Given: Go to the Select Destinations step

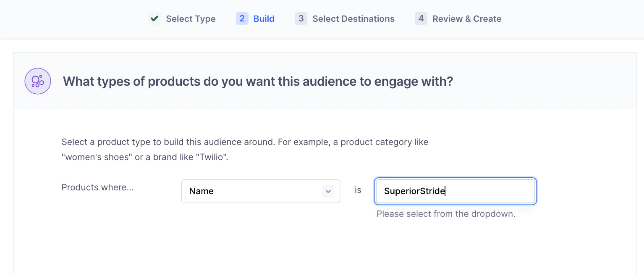Looking at the screenshot, I should (x=353, y=18).
